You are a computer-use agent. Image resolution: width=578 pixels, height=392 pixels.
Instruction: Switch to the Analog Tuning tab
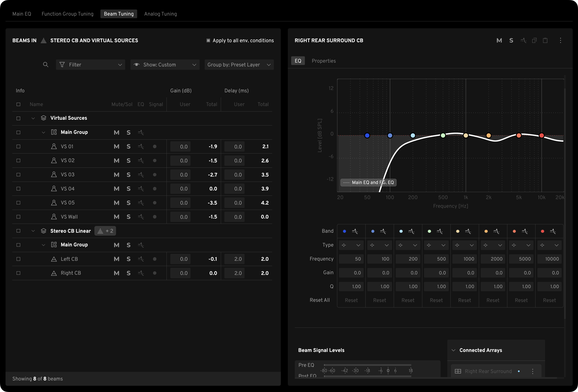pos(160,14)
